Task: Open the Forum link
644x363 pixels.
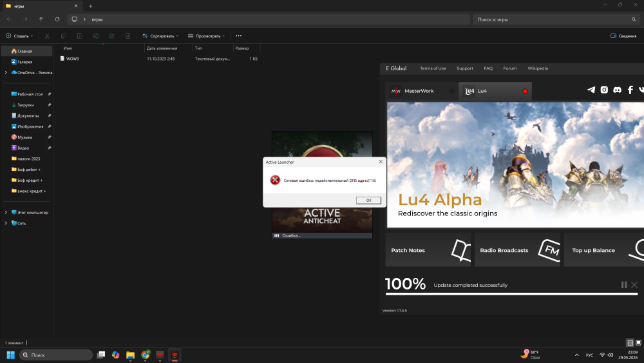Action: pos(510,68)
